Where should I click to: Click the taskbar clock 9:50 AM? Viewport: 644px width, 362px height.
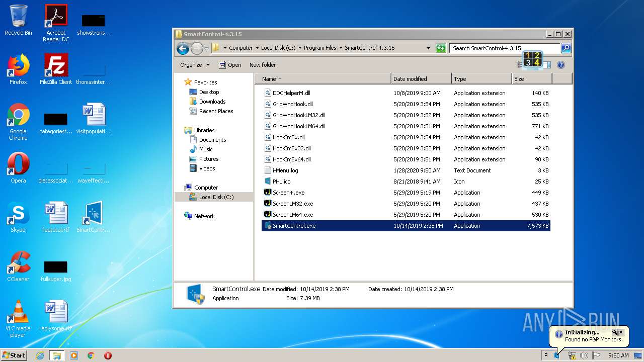click(618, 355)
